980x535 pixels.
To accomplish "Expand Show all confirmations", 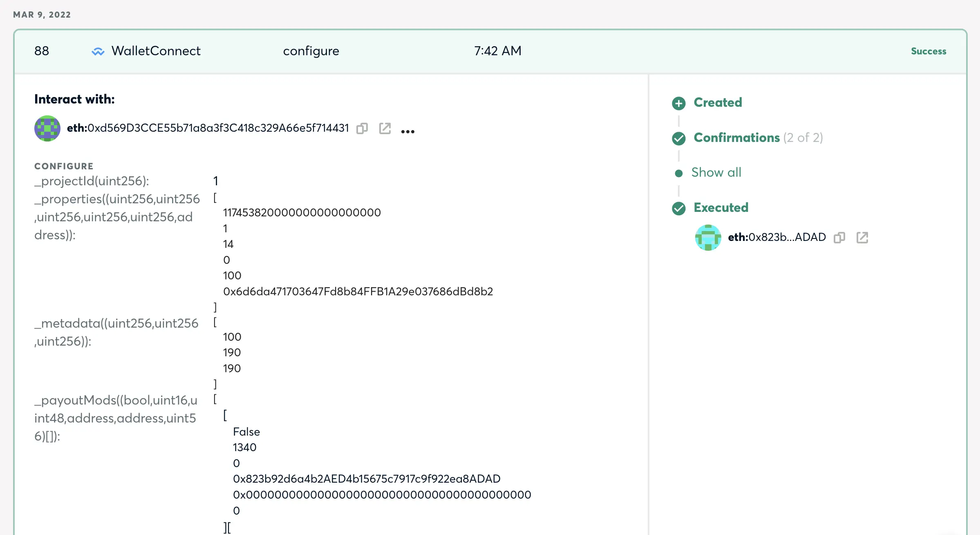I will point(716,173).
